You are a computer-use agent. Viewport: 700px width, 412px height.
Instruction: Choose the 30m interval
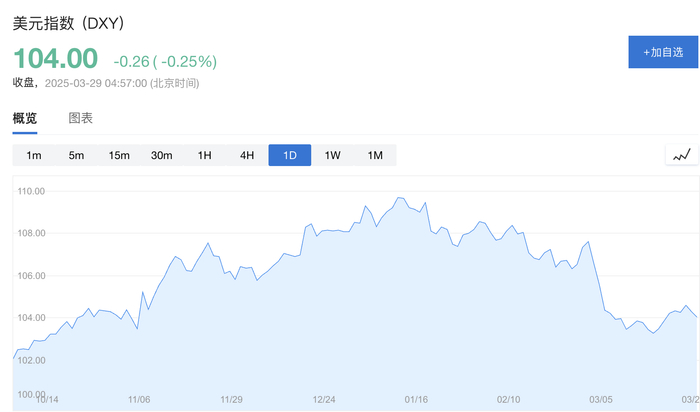(x=162, y=155)
